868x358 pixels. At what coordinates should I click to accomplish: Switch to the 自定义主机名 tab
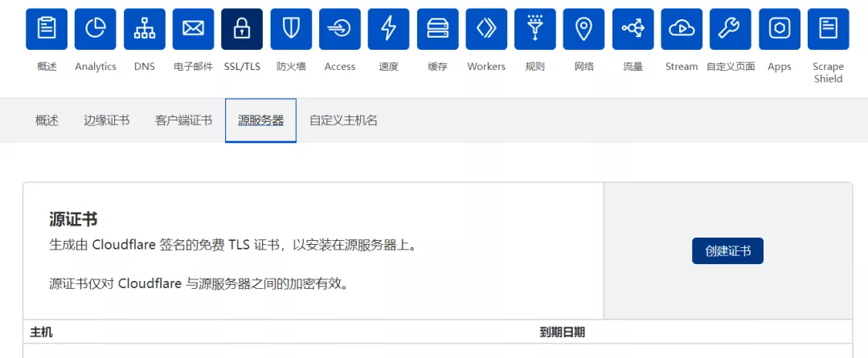pyautogui.click(x=344, y=120)
